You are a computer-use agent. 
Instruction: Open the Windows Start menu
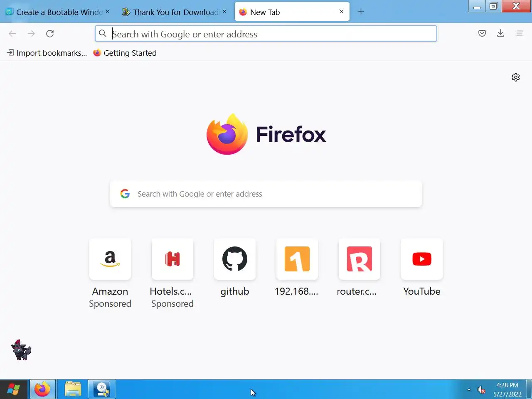(13, 389)
